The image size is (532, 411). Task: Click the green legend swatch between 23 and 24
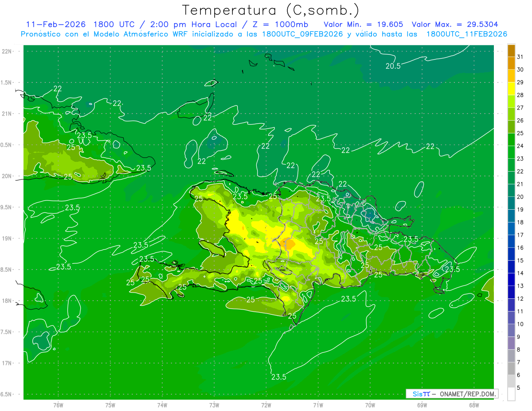click(512, 152)
